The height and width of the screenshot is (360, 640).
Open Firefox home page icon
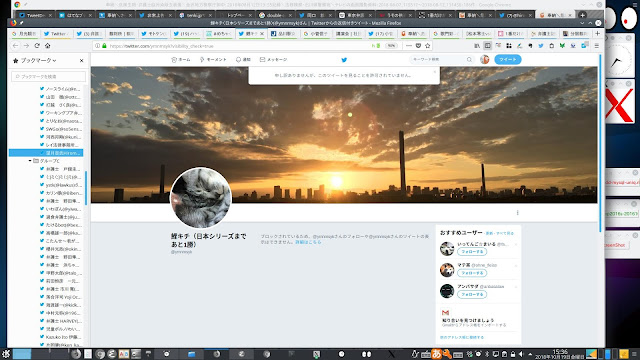click(47, 46)
